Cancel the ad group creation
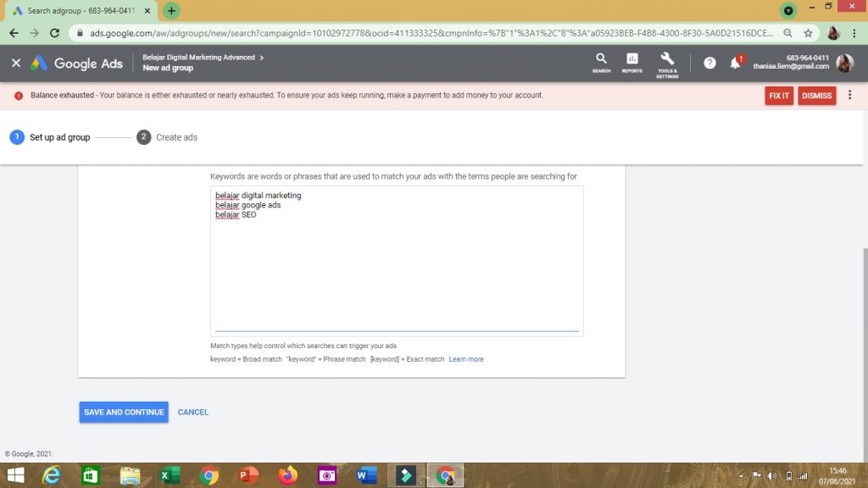This screenshot has height=488, width=868. point(193,413)
